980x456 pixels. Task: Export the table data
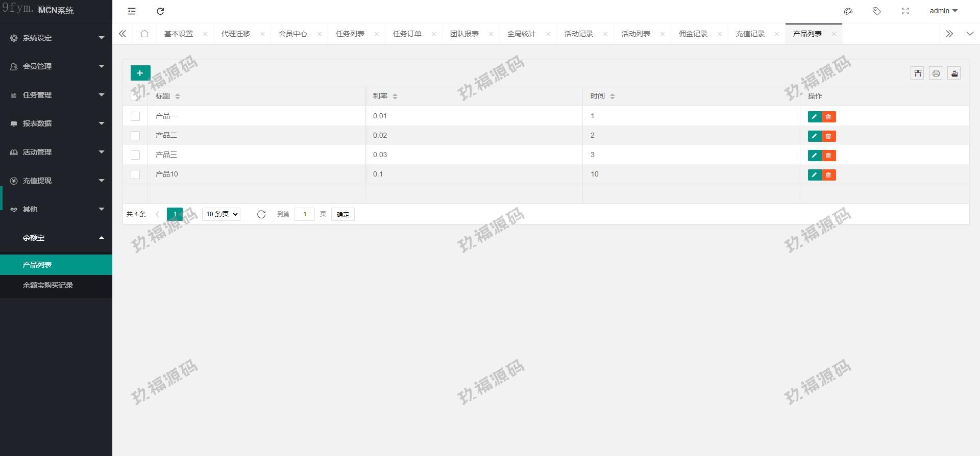click(954, 73)
